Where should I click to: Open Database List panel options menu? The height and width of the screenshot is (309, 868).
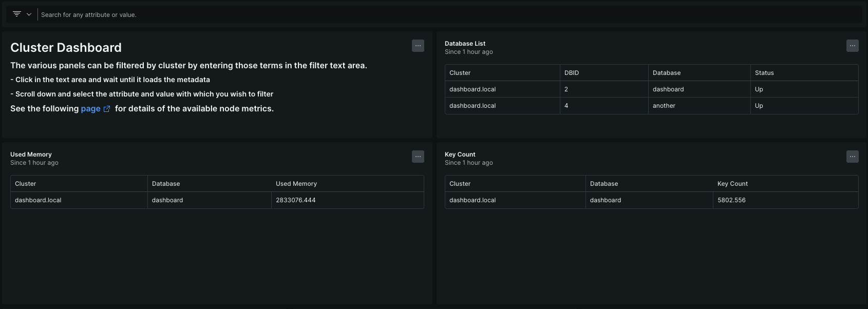click(x=852, y=46)
